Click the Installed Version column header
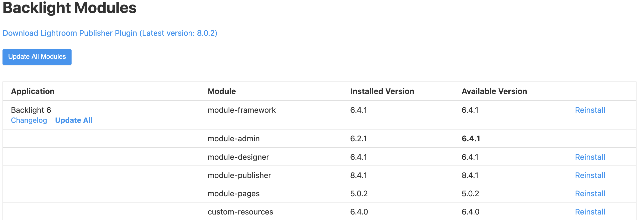The width and height of the screenshot is (644, 220). (x=382, y=91)
